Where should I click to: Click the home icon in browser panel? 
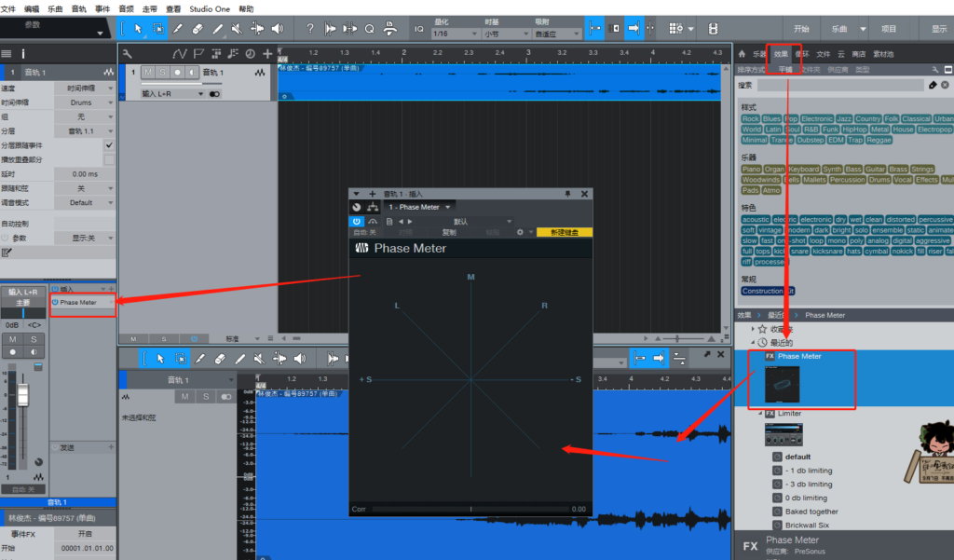pos(742,53)
